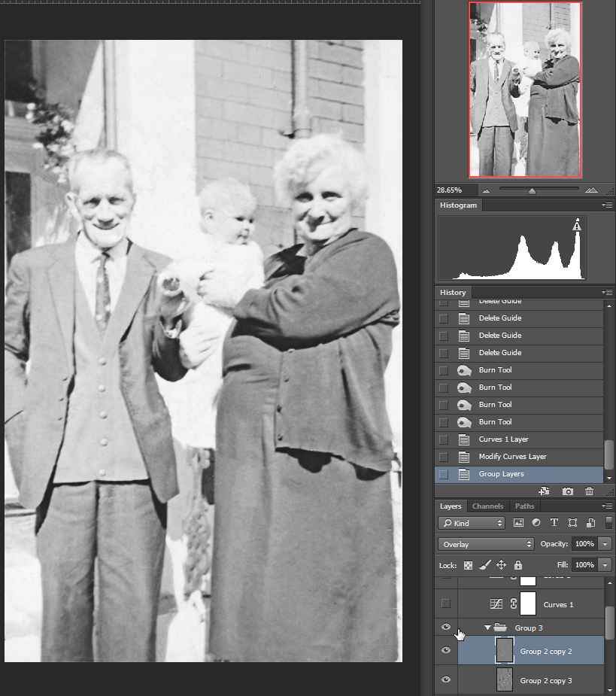Switch to the Paths tab
This screenshot has width=616, height=696.
(524, 506)
